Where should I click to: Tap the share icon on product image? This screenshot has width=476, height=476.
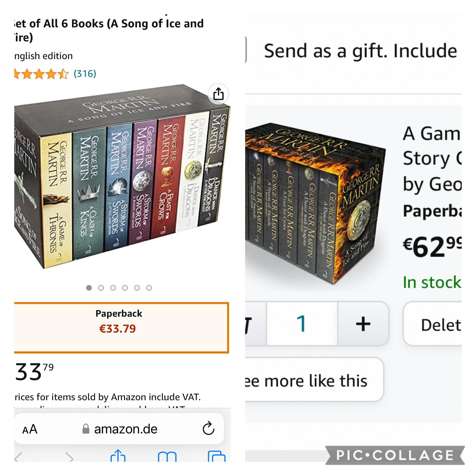[x=218, y=94]
